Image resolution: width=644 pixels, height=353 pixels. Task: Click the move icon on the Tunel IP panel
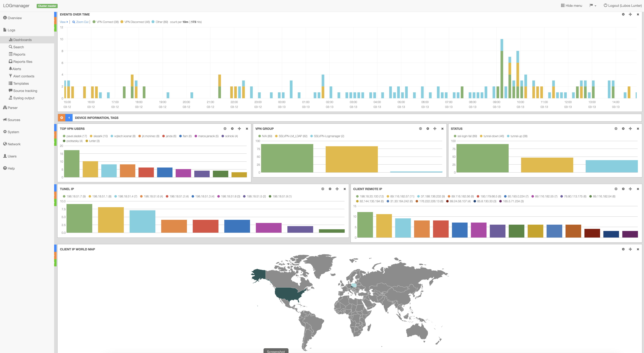337,189
